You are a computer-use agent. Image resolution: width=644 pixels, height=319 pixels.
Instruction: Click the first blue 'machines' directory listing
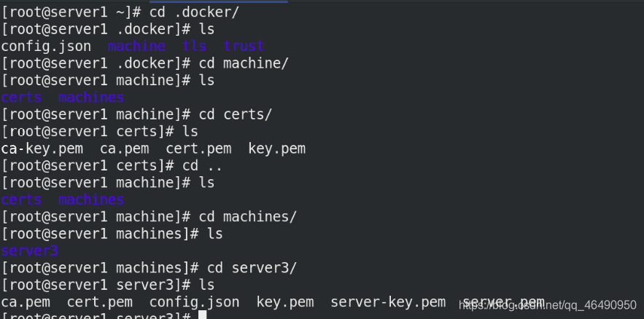click(x=91, y=98)
